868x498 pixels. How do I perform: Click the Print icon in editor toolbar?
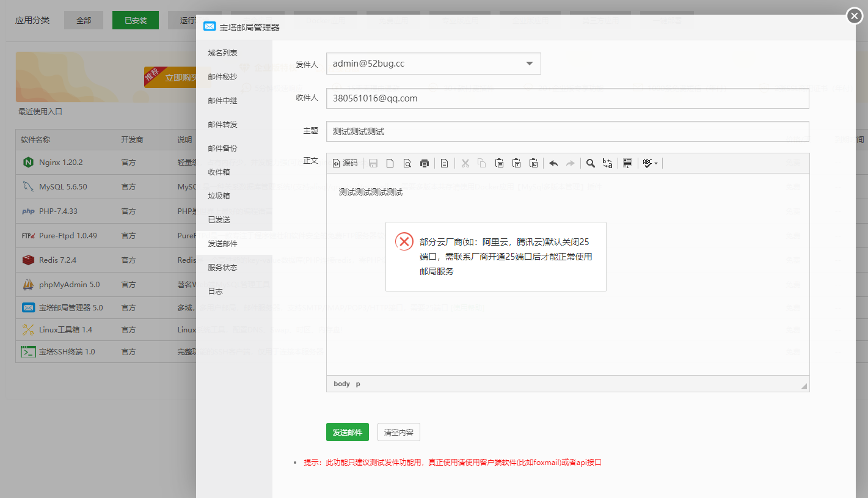click(x=425, y=163)
